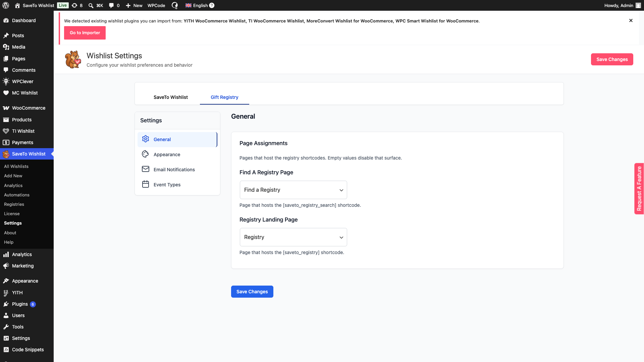This screenshot has width=644, height=362.
Task: Click the language help question mark icon
Action: [212, 5]
